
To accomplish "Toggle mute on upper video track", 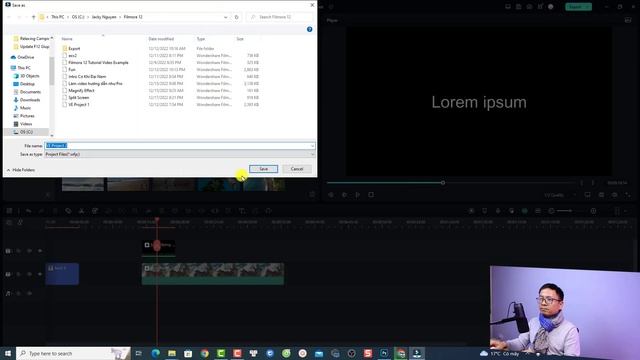I will (x=29, y=251).
